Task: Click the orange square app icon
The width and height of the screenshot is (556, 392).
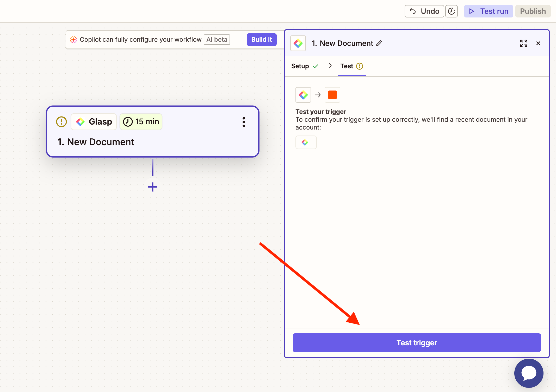Action: tap(332, 95)
